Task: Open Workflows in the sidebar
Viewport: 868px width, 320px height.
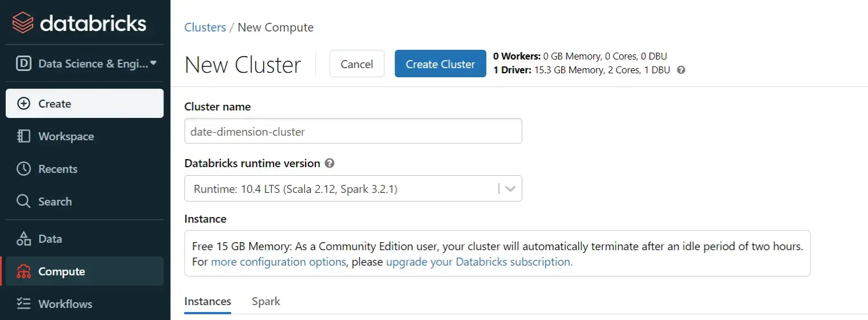Action: [85, 304]
